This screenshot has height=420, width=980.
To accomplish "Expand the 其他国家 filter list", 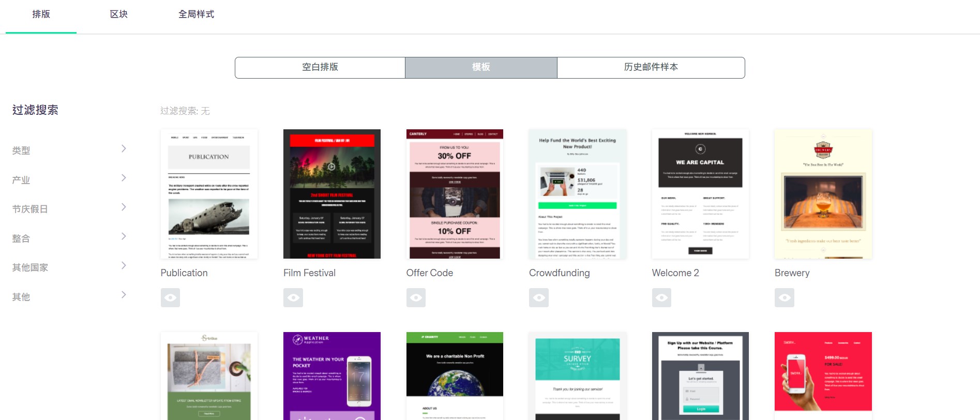I will tap(123, 266).
